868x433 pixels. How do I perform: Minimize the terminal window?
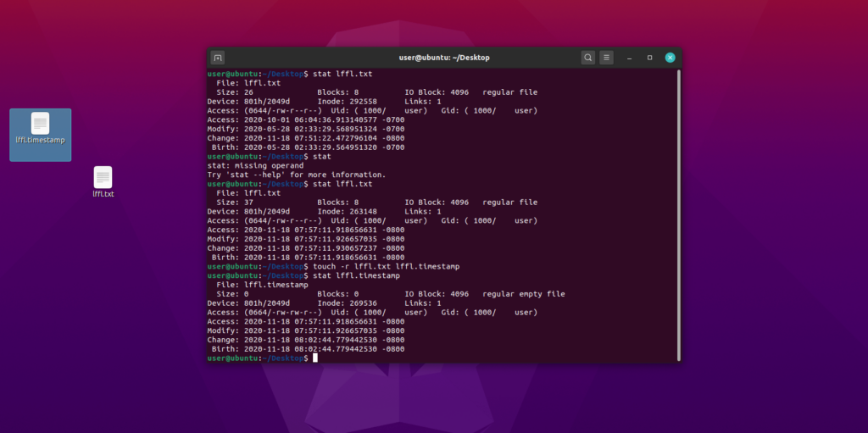coord(630,58)
